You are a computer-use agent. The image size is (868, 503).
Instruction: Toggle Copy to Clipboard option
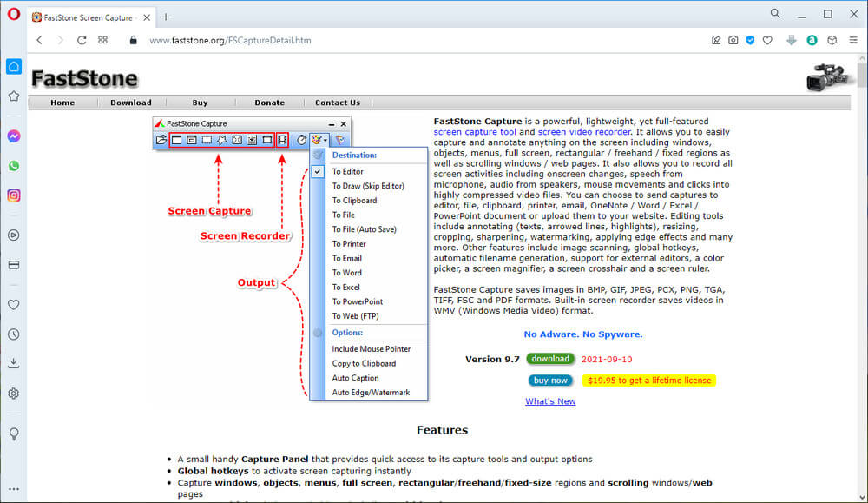[x=364, y=363]
